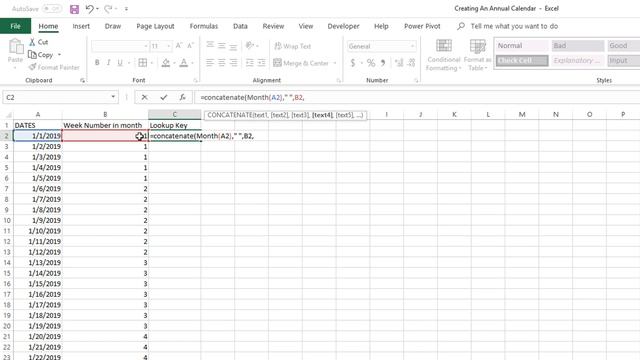Click the Font Color letter A
Screen dimensions: 640x360
coord(184,63)
